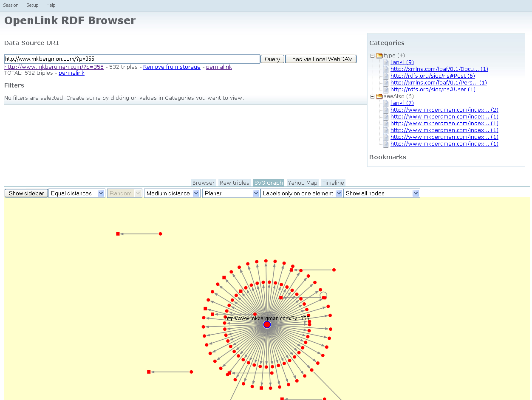Open the Setup menu
This screenshot has height=400, width=532.
click(x=32, y=5)
